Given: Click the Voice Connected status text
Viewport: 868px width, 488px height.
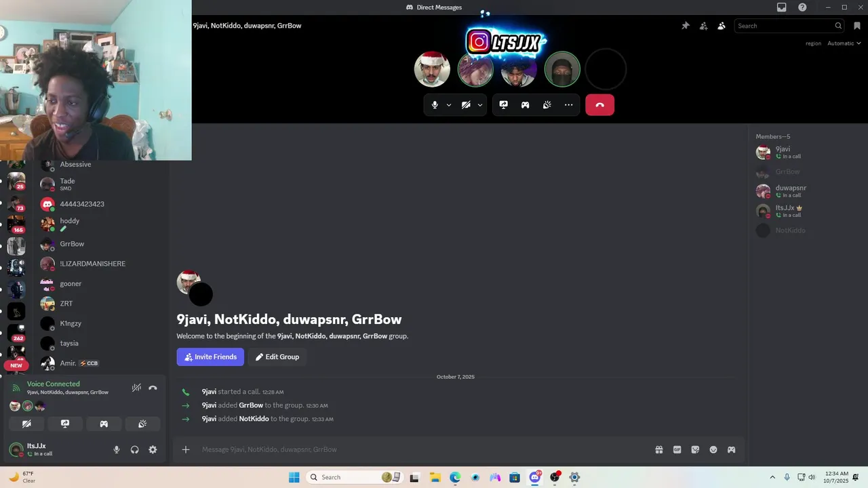Looking at the screenshot, I should coord(54,384).
